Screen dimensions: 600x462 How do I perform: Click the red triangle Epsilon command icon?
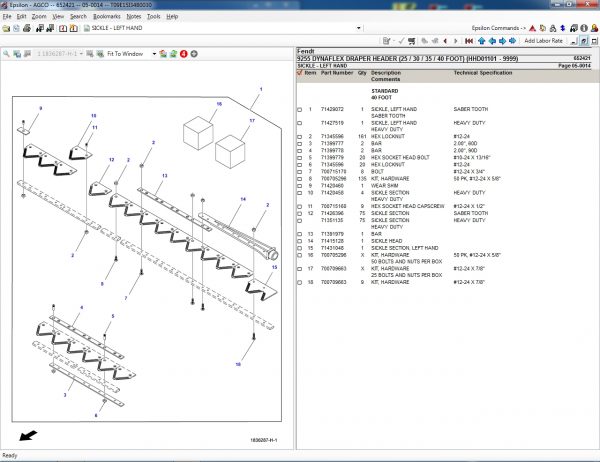tap(532, 28)
